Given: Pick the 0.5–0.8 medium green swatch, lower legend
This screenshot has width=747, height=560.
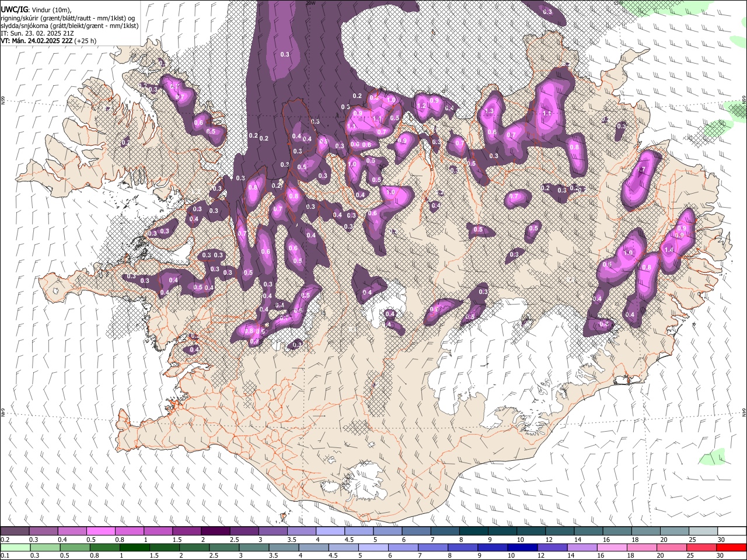Looking at the screenshot, I should click(x=75, y=548).
